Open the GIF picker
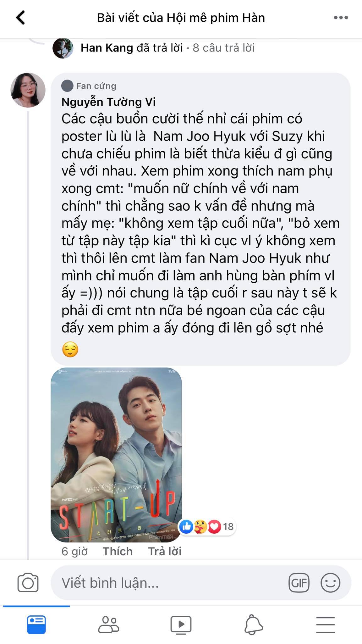 point(299,583)
